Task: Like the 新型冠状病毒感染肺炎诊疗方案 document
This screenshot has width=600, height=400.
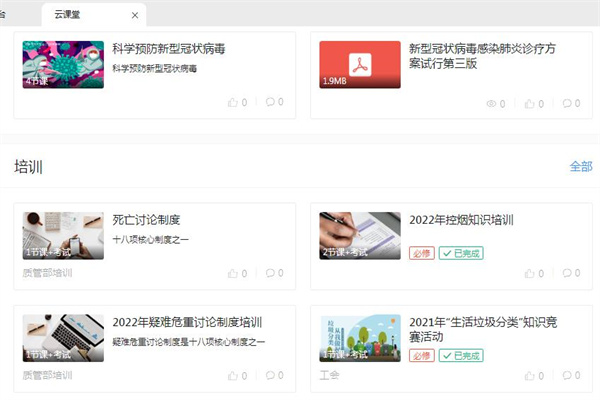Action: click(530, 102)
